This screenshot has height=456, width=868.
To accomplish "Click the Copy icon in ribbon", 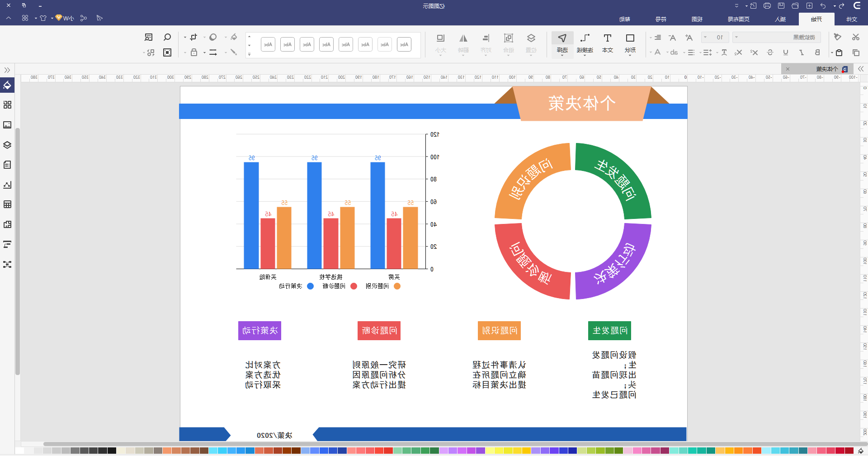I will (855, 52).
